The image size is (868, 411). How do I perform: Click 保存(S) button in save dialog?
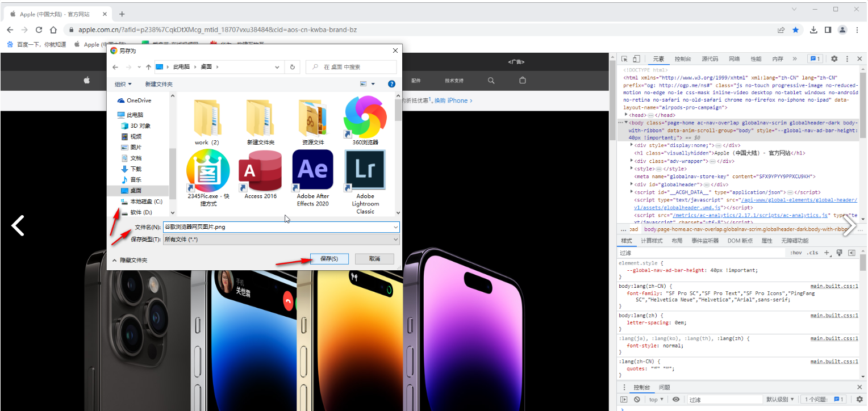point(329,259)
